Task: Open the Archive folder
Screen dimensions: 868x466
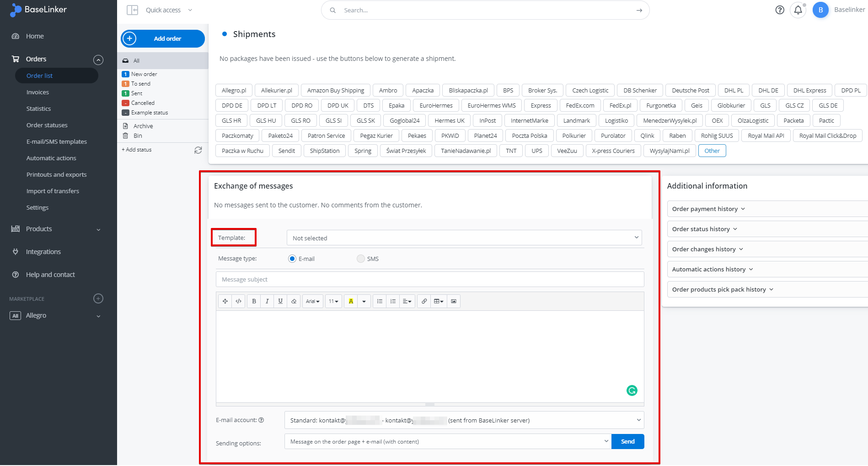Action: point(143,126)
